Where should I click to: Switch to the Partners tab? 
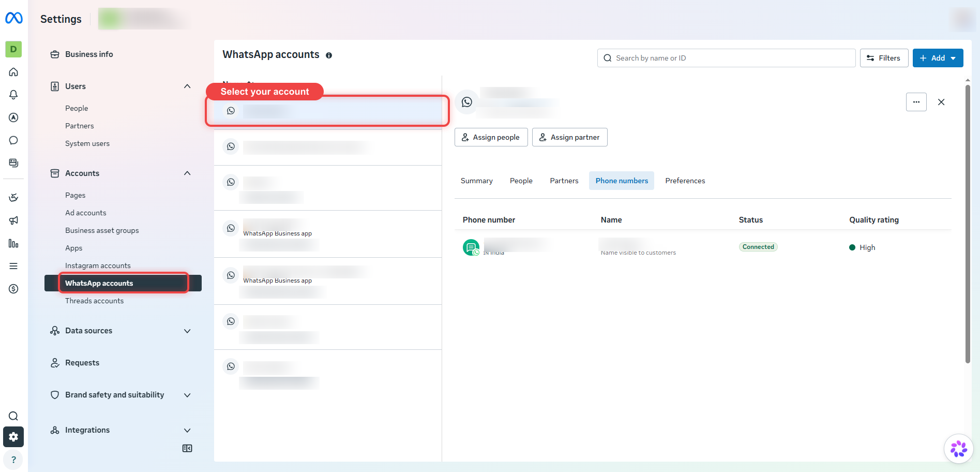[564, 181]
